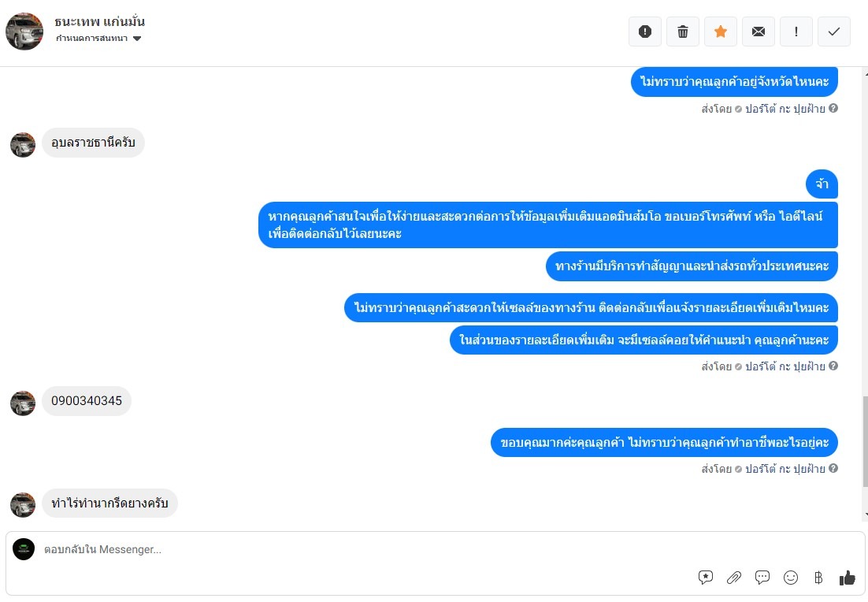868x602 pixels.
Task: Click the customer's profile photo in the header
Action: tap(24, 32)
